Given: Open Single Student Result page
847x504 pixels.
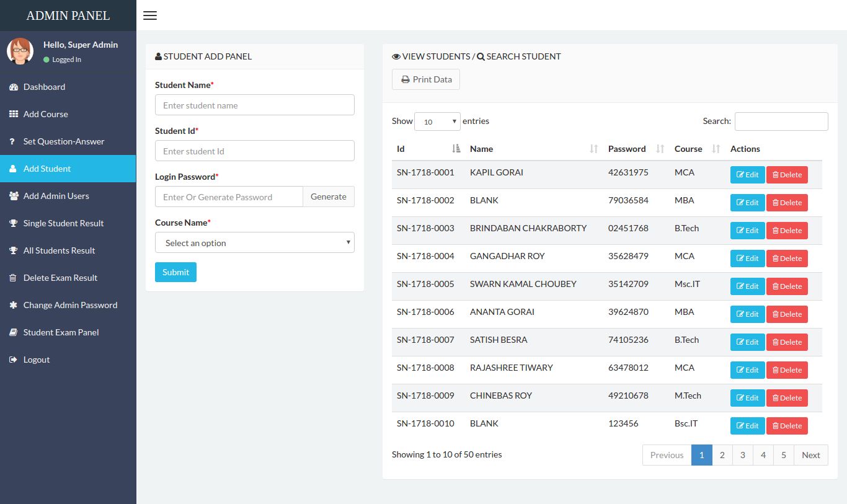Looking at the screenshot, I should [x=68, y=223].
